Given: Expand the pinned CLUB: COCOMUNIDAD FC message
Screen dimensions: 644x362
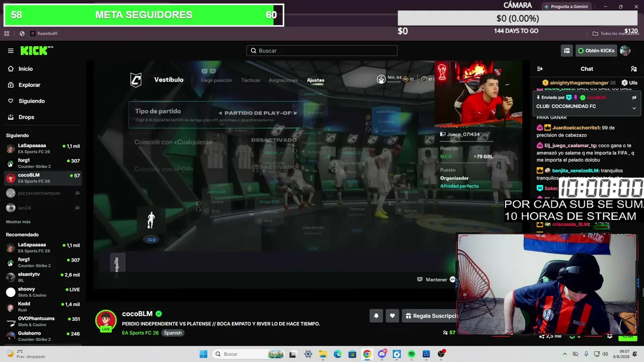Looking at the screenshot, I should 634,108.
